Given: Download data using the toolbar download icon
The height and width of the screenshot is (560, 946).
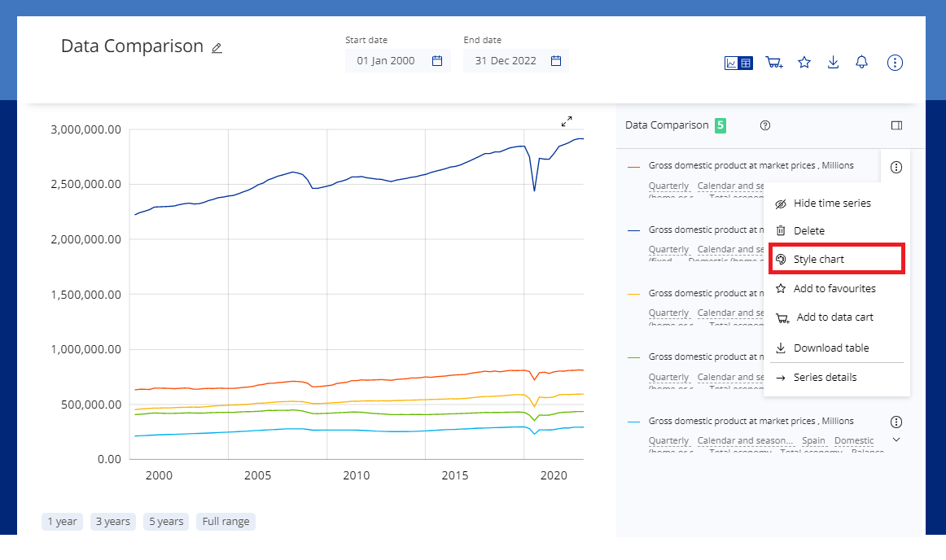Looking at the screenshot, I should pyautogui.click(x=832, y=62).
